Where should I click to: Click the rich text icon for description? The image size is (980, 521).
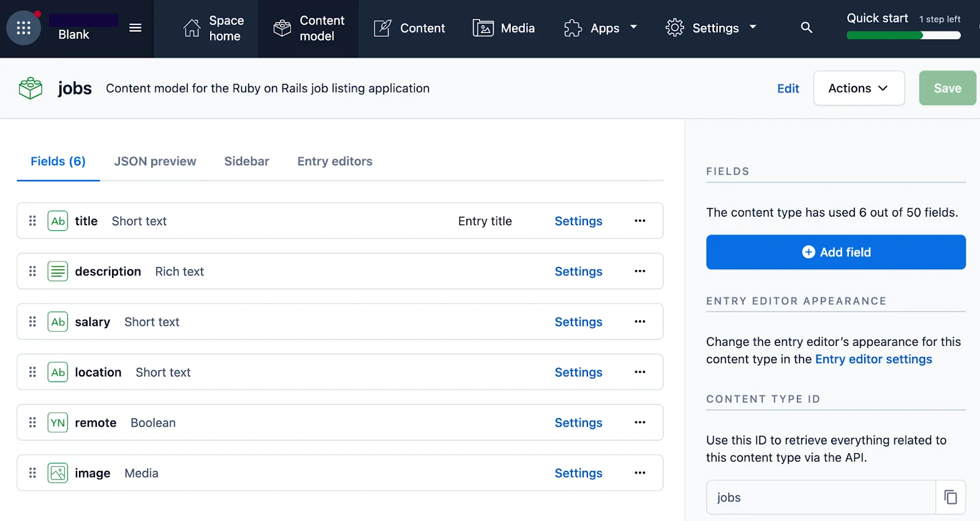pos(58,271)
